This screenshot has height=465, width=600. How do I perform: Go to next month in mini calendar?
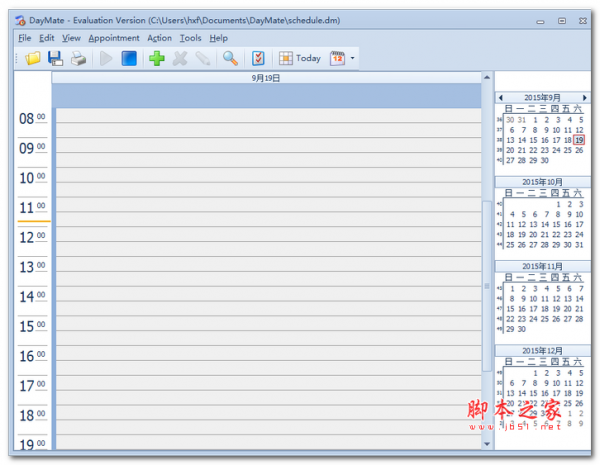click(x=584, y=98)
